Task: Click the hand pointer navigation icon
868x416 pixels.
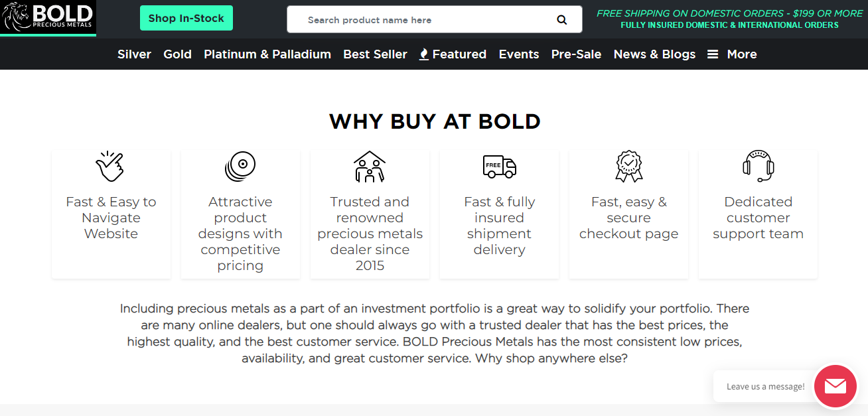Action: (x=111, y=166)
